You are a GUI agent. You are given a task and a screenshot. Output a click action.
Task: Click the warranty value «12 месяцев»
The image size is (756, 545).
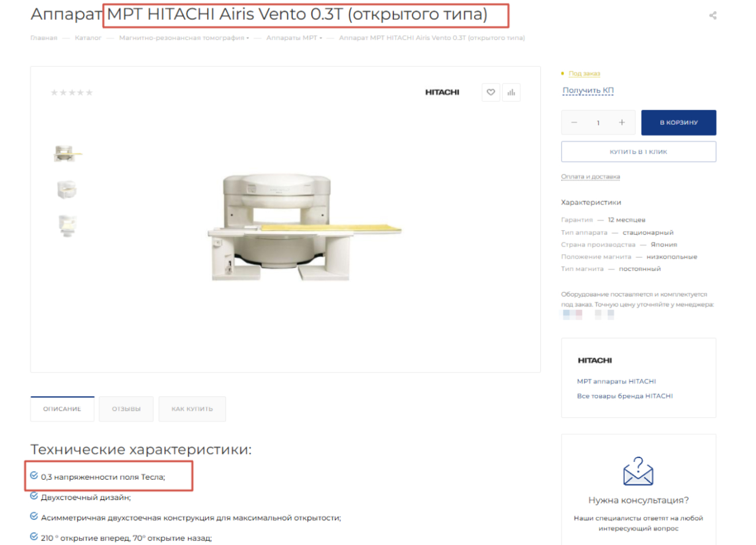tap(626, 220)
